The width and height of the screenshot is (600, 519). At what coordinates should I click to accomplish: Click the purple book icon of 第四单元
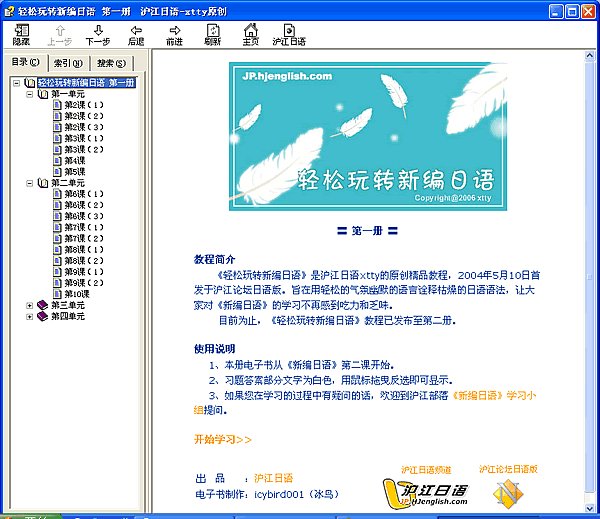(x=42, y=317)
